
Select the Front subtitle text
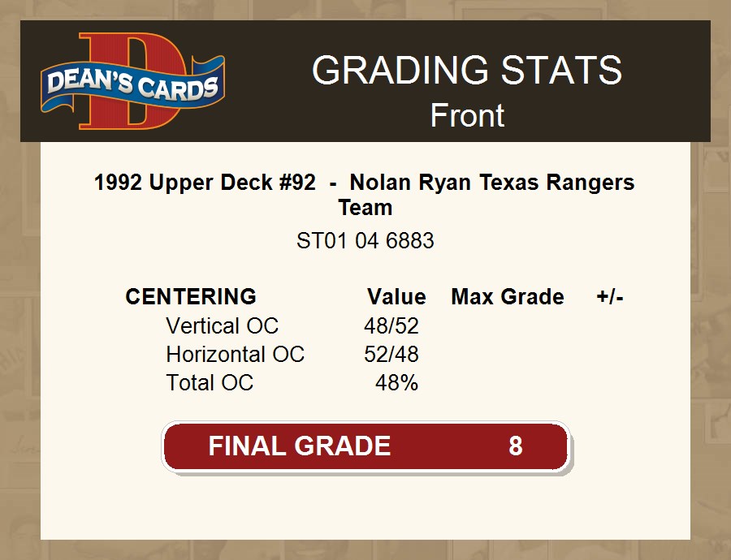[x=467, y=115]
